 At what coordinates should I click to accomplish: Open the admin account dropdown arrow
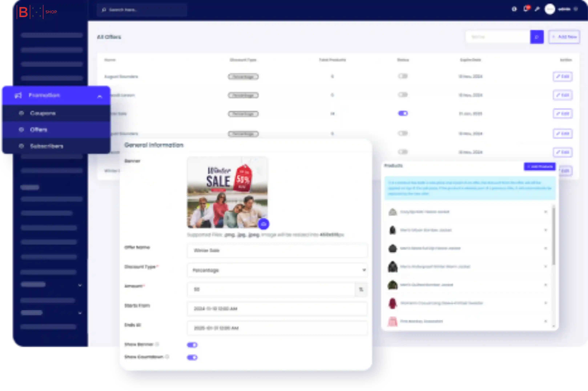tap(575, 9)
